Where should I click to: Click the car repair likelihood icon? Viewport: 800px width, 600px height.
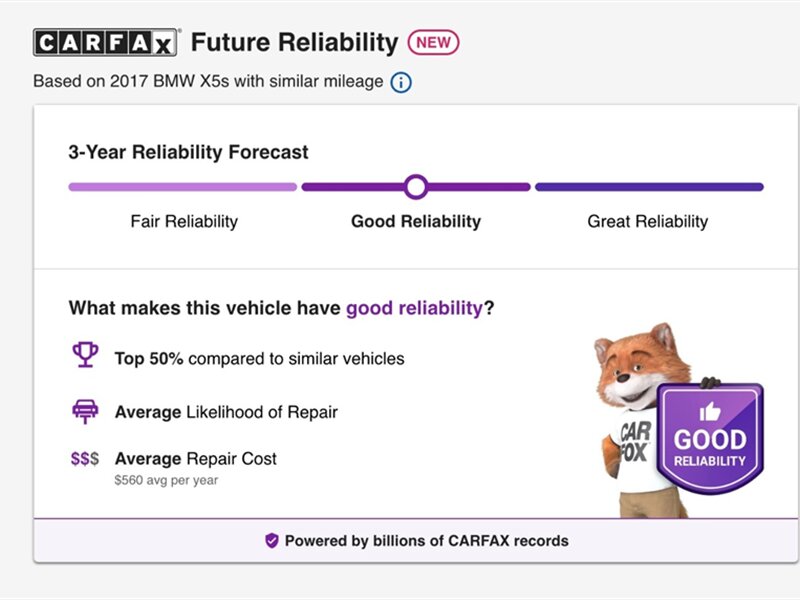[85, 411]
